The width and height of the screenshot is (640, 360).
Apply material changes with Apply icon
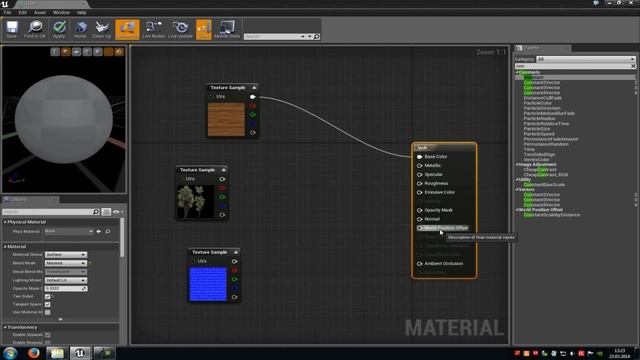coord(59,29)
